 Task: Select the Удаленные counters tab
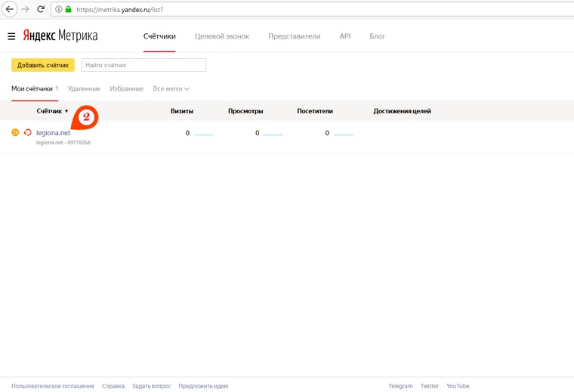click(84, 89)
